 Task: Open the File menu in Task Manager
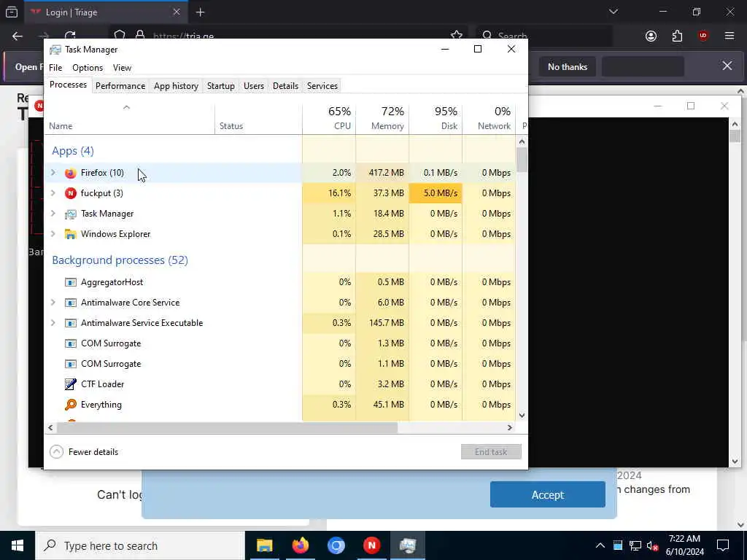tap(55, 68)
